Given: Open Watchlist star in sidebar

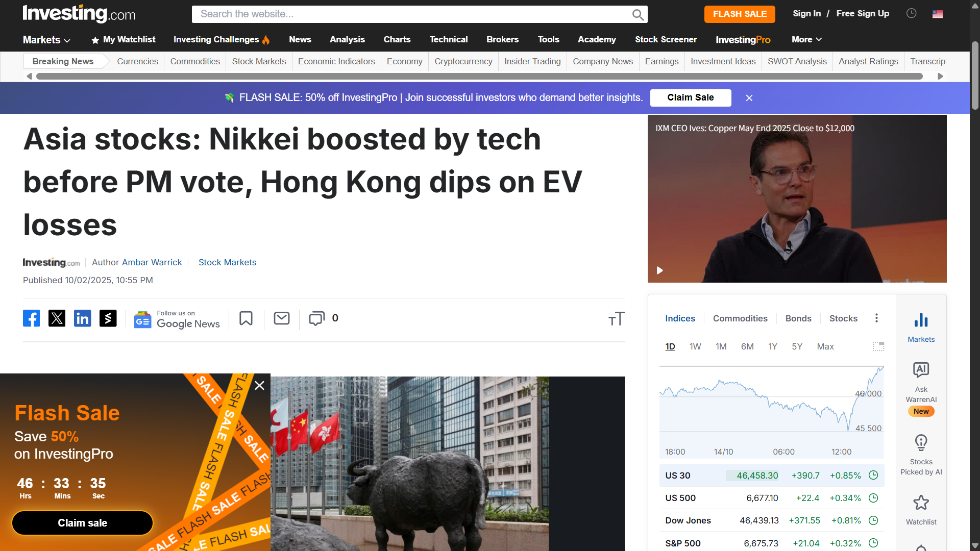Looking at the screenshot, I should coord(921,510).
